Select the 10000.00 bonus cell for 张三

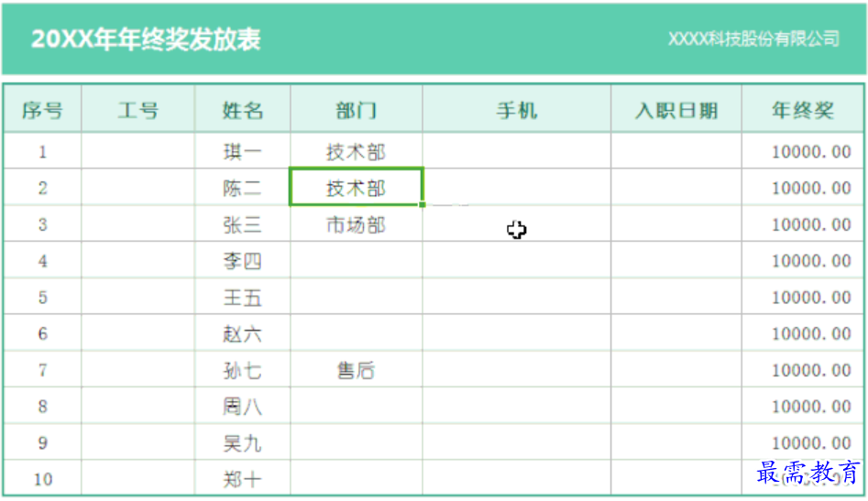click(x=803, y=223)
